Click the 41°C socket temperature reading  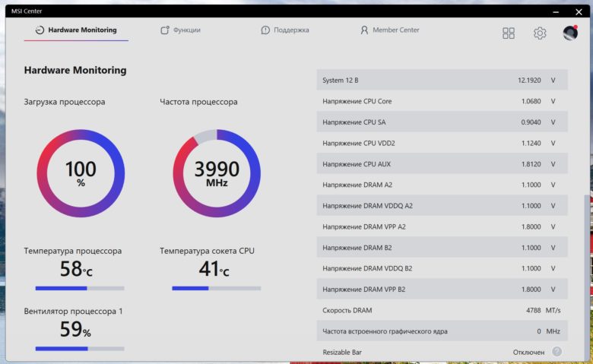[214, 269]
